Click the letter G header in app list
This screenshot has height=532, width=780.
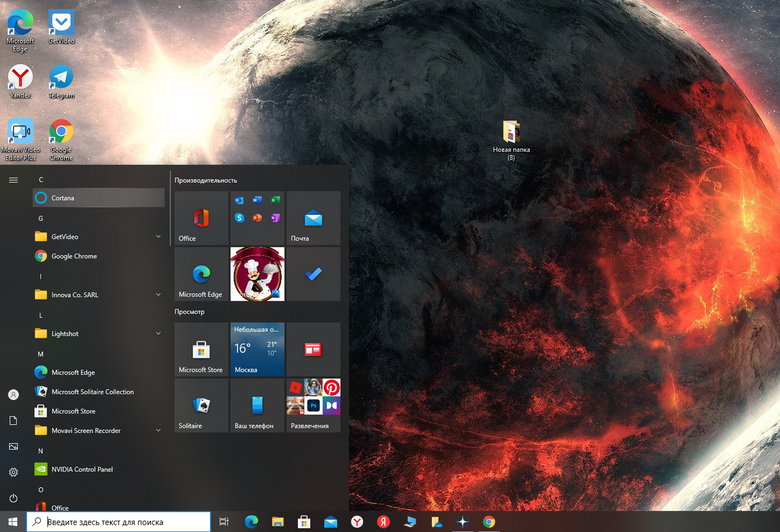click(41, 218)
